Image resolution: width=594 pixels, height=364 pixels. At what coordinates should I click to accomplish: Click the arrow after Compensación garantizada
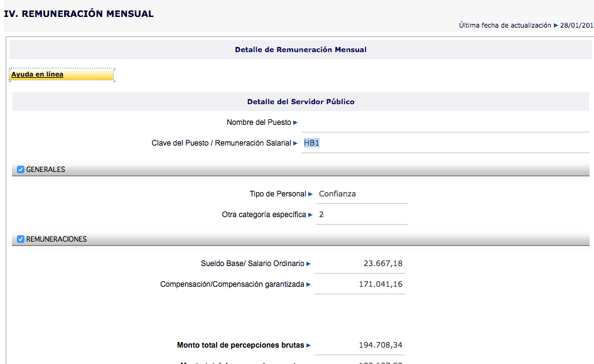coord(308,284)
